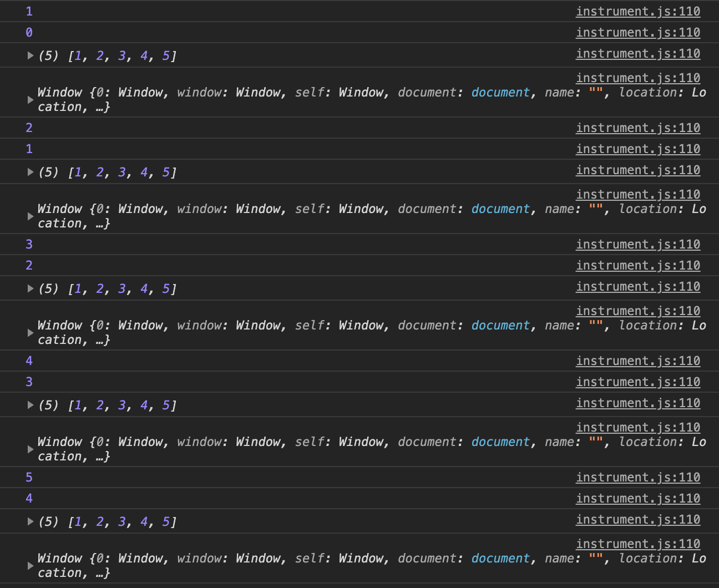Select the first logged value 2

[29, 128]
